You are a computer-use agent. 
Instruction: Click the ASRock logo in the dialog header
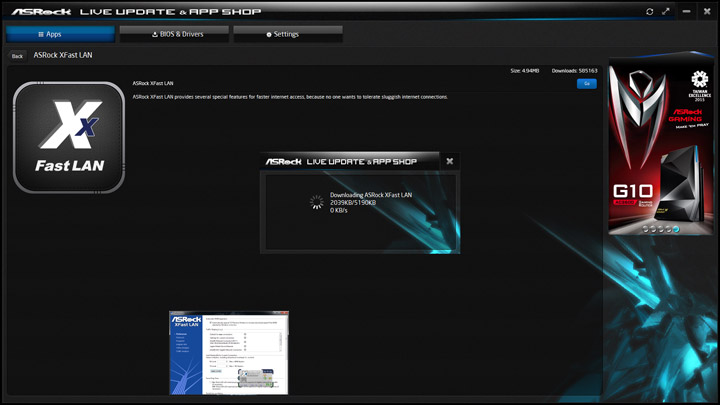(283, 162)
